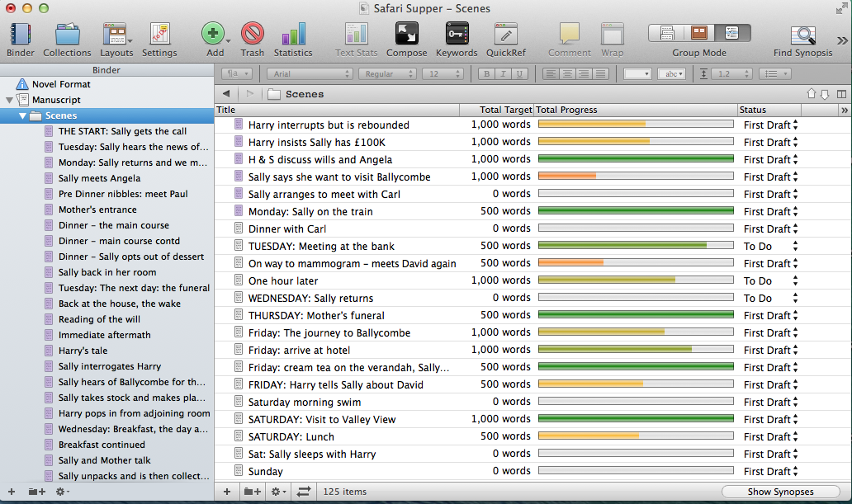Click the Statistics chart icon
The height and width of the screenshot is (504, 852).
coord(293,35)
